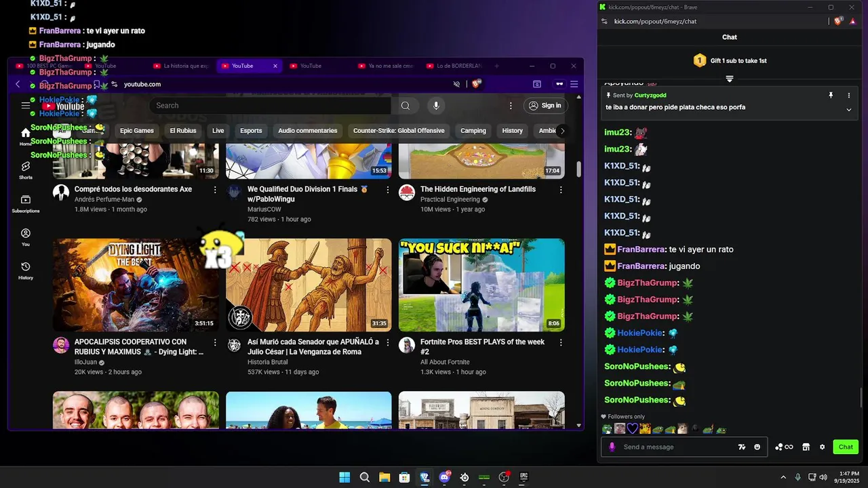Open Subscriptions in YouTube sidebar

pos(26,204)
